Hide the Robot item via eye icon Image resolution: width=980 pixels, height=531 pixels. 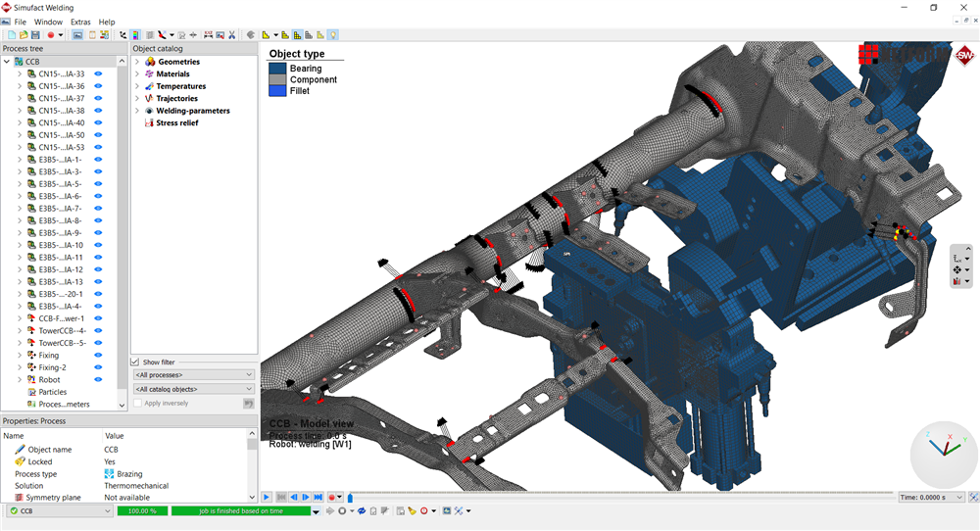(x=98, y=379)
